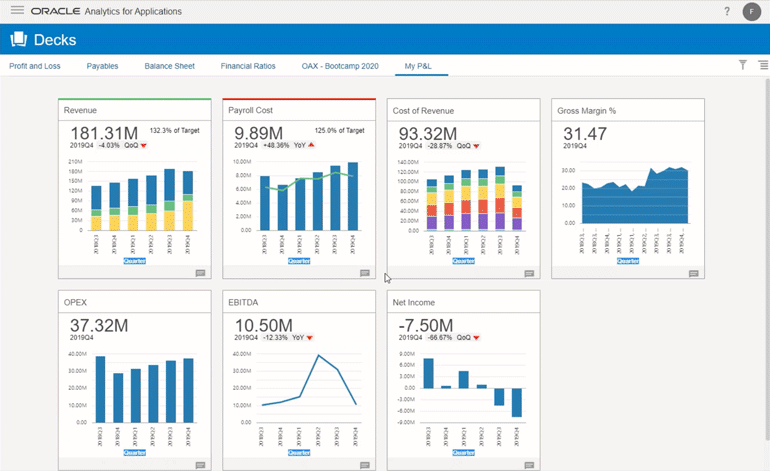Open comments on Payroll Cost card
The height and width of the screenshot is (471, 770).
(x=365, y=273)
